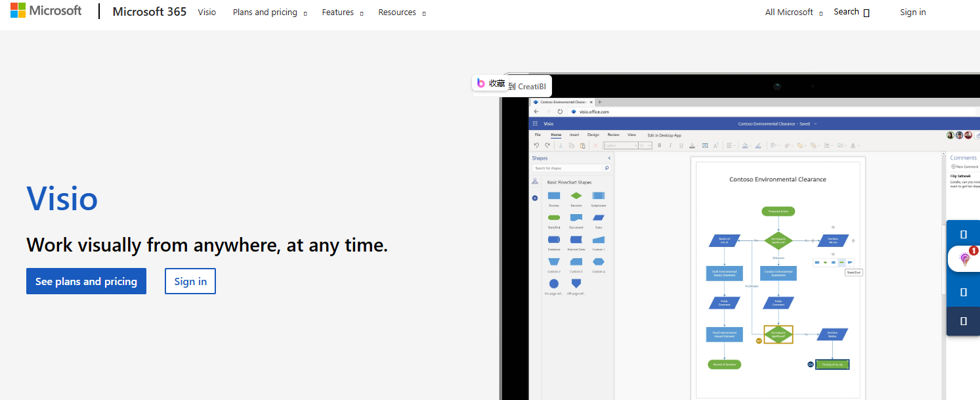The image size is (980, 400).
Task: Select the Proposed Action flowchart shape
Action: (778, 211)
